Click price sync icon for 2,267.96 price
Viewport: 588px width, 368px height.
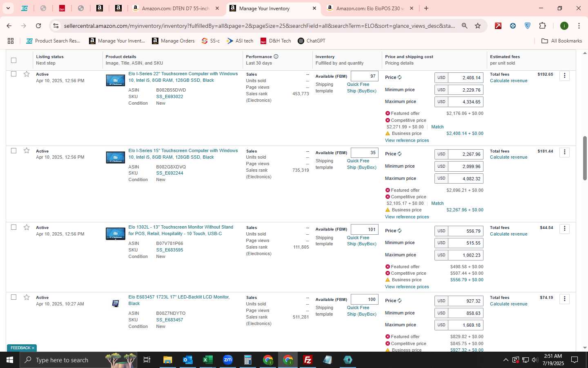coord(399,154)
